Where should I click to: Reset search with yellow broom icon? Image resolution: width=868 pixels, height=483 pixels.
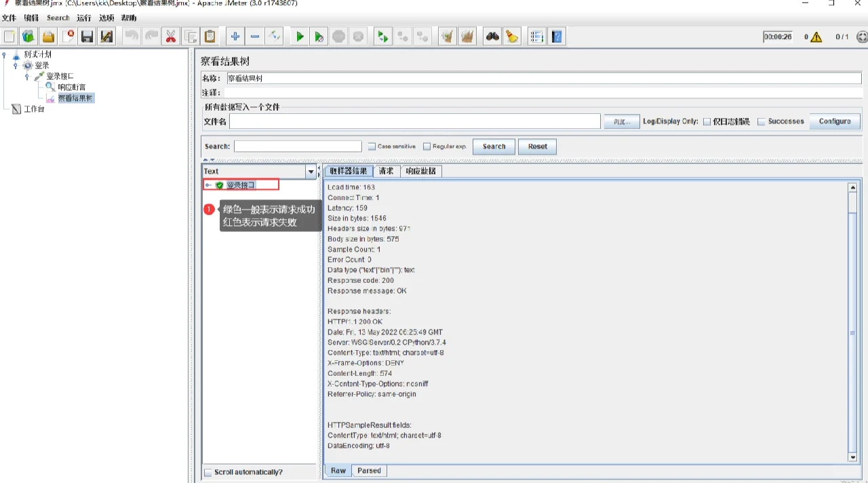click(512, 37)
